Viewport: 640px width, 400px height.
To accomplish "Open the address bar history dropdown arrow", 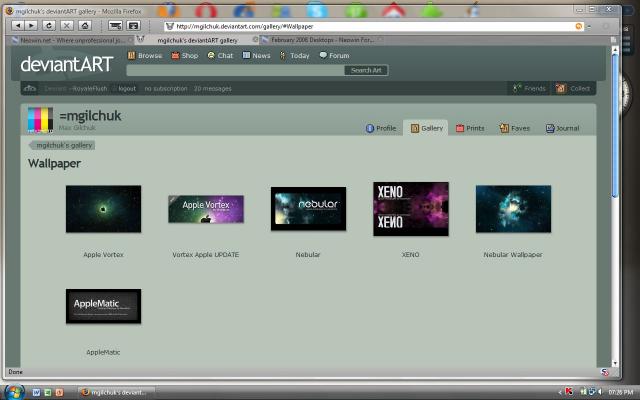I will (589, 27).
